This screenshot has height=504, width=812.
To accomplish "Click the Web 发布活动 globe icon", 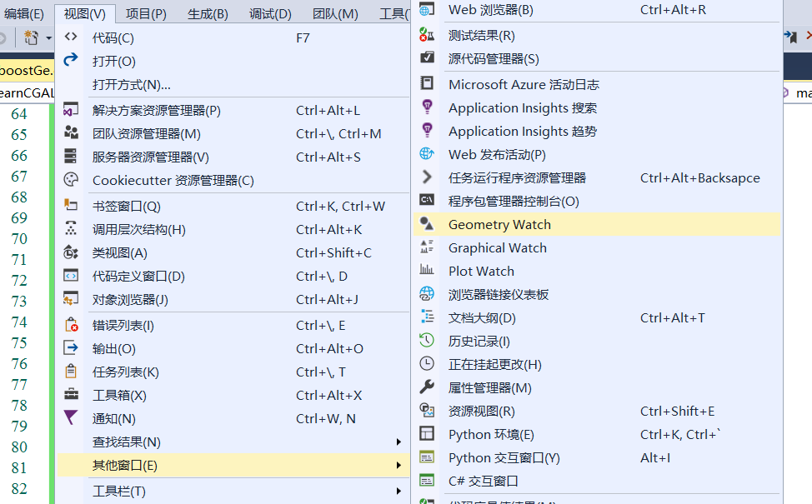I will coord(428,153).
